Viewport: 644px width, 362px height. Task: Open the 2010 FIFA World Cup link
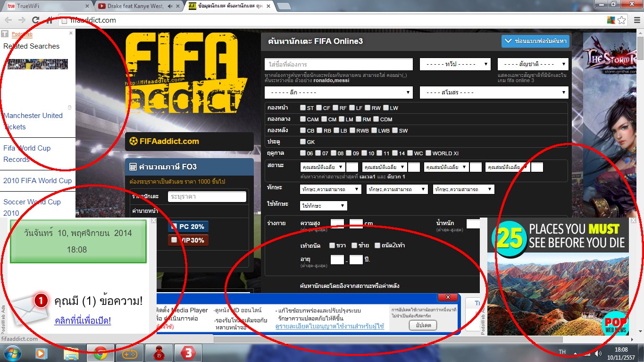click(x=38, y=181)
